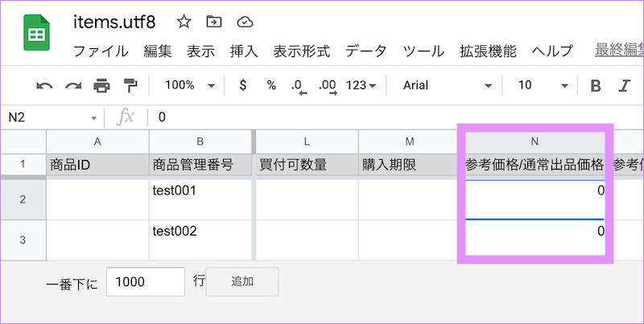Viewport: 644px width, 324px height.
Task: Click the 追加 button
Action: pyautogui.click(x=242, y=281)
